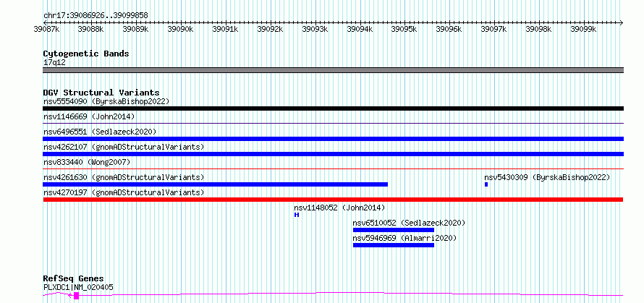Viewport: 644px width, 303px height.
Task: Click the DGV Structural Variants track title
Action: point(101,93)
